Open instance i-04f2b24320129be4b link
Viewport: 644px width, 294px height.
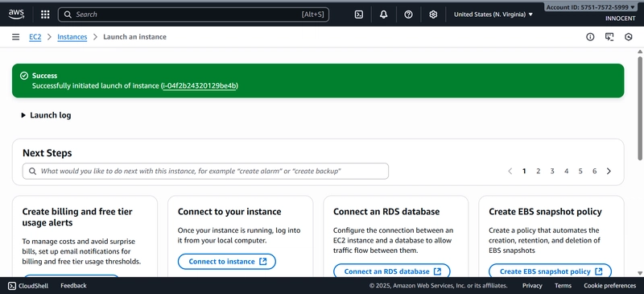[x=200, y=85]
